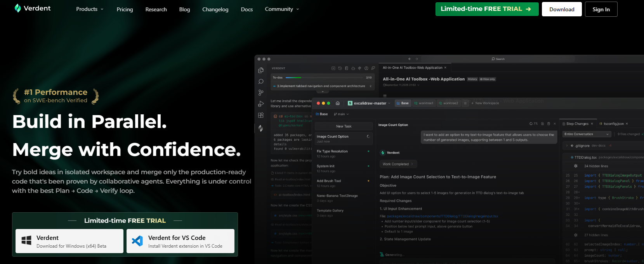Click Download for Windows (x64) Beta card
644x264 pixels.
tap(69, 241)
